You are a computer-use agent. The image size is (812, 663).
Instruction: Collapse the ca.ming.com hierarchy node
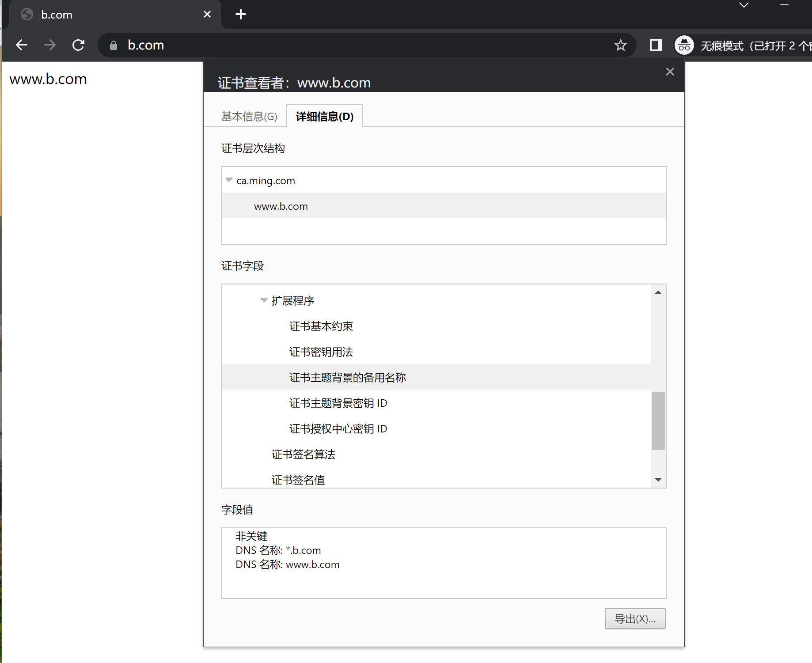tap(229, 180)
